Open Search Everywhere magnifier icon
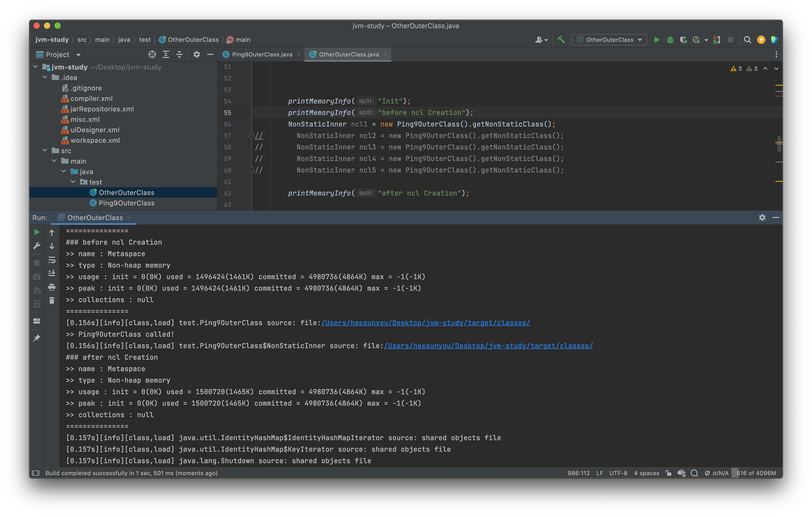Viewport: 812px width, 517px height. pyautogui.click(x=747, y=40)
